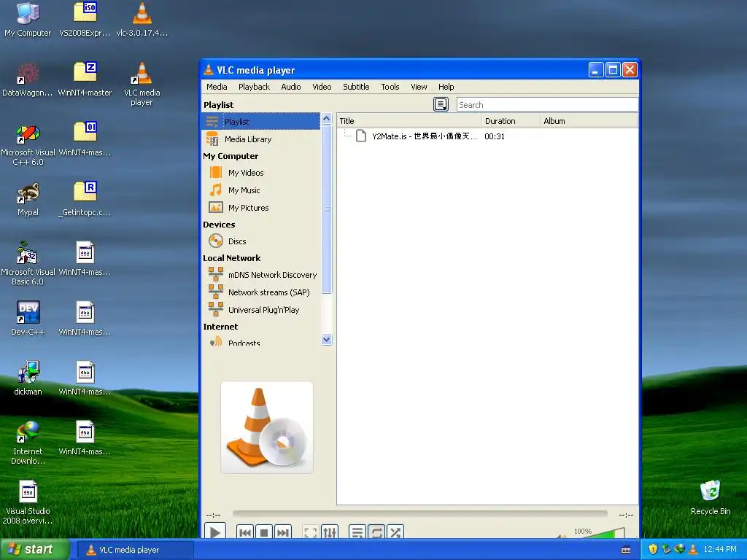747x560 pixels.
Task: Open the Playback menu
Action: pyautogui.click(x=254, y=87)
